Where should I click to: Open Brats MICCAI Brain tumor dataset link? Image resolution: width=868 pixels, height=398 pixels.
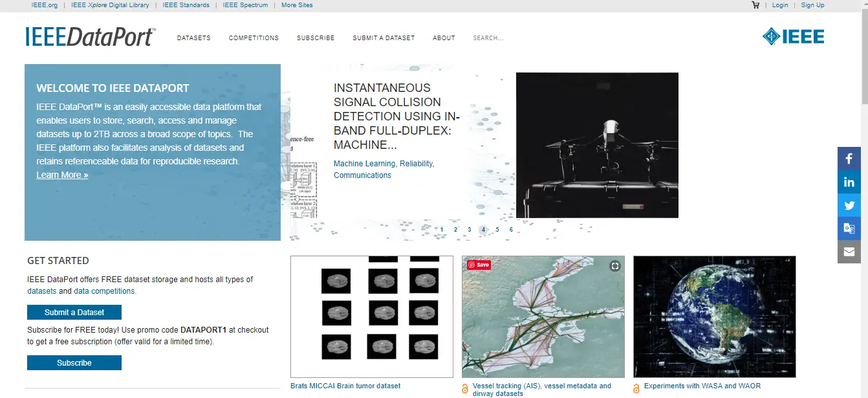tap(345, 386)
